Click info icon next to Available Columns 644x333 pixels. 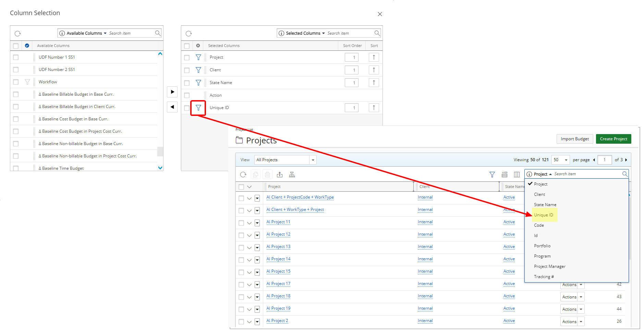coord(62,33)
